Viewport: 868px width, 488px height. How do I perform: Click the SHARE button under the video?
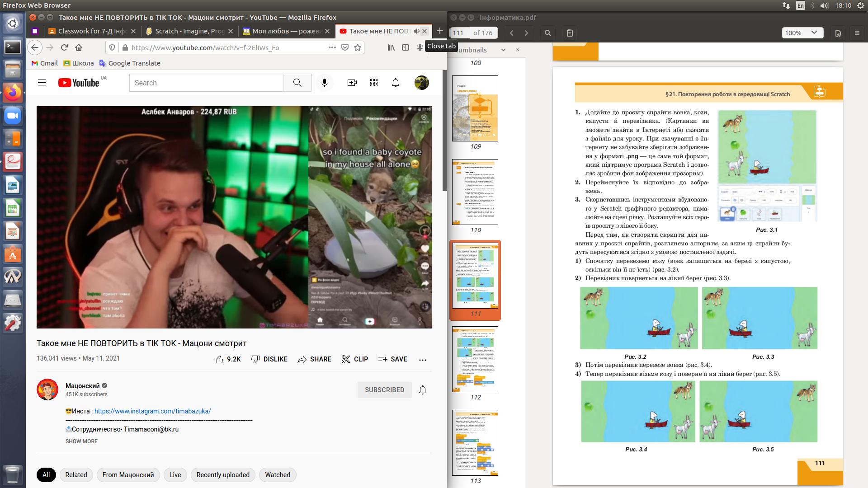[314, 359]
